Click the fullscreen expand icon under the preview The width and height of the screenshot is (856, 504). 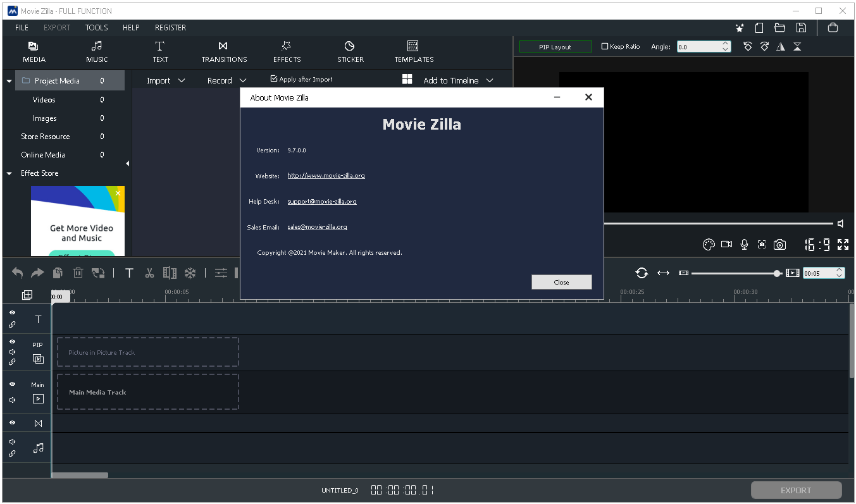coord(843,245)
